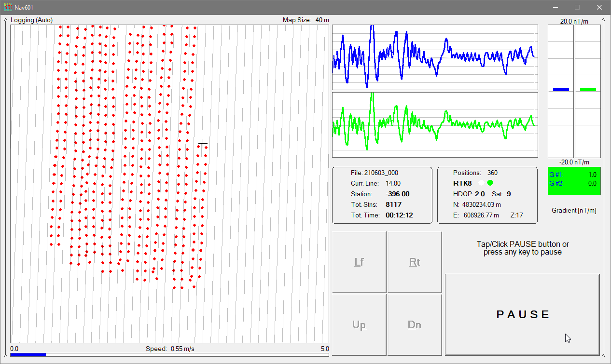Viewport: 611px width, 364px height.
Task: Click the G#2 value 0.0
Action: click(592, 183)
